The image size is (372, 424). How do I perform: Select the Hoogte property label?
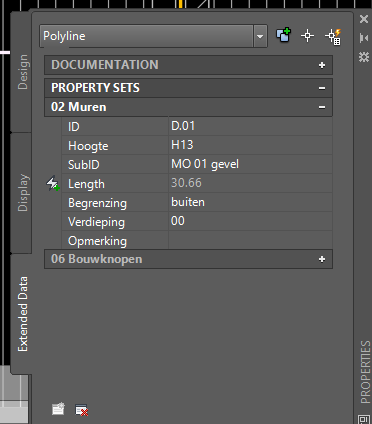88,146
